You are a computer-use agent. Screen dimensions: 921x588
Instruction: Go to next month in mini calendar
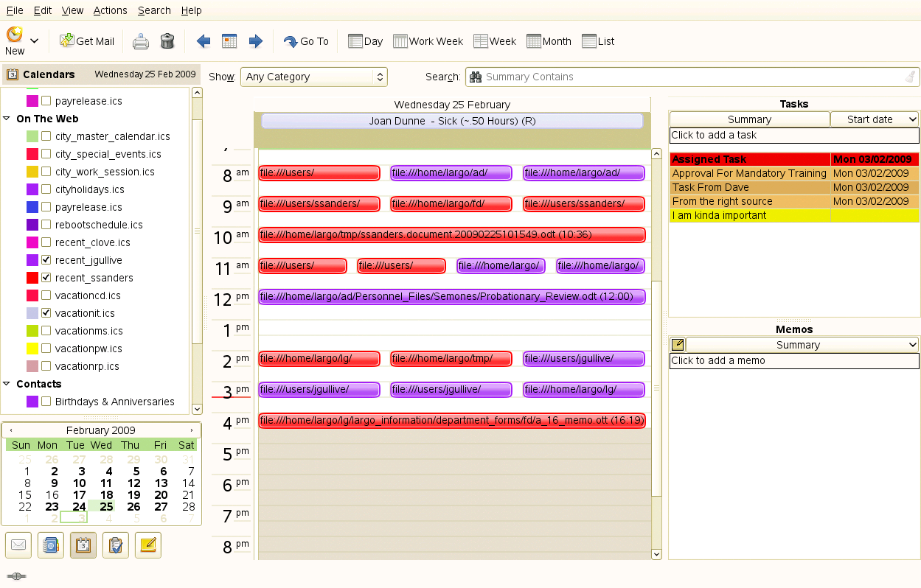[192, 430]
